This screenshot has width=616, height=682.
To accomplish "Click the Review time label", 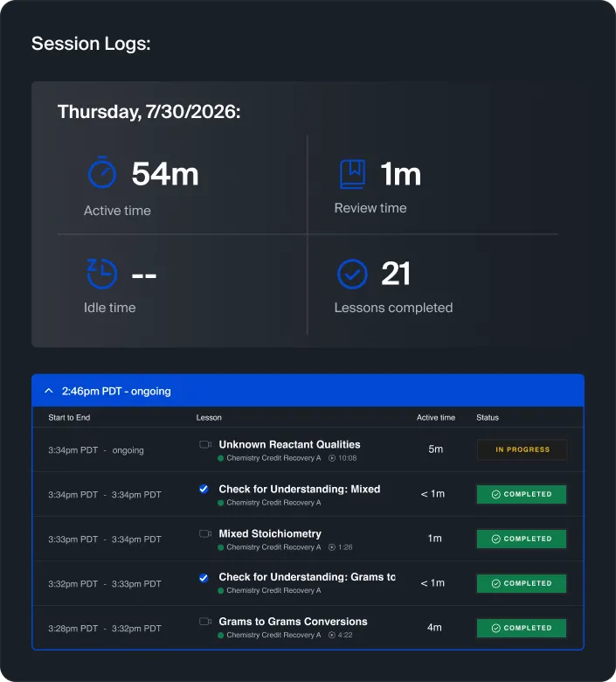I will [370, 208].
